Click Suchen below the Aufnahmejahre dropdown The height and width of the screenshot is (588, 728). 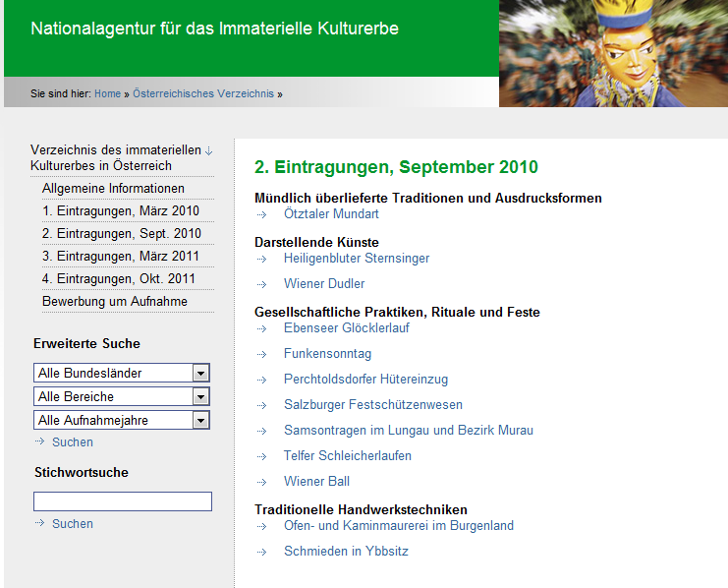tap(72, 442)
